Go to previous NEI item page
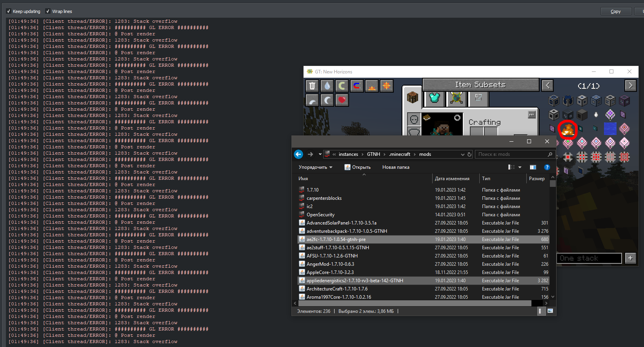644x347 pixels. [x=548, y=85]
